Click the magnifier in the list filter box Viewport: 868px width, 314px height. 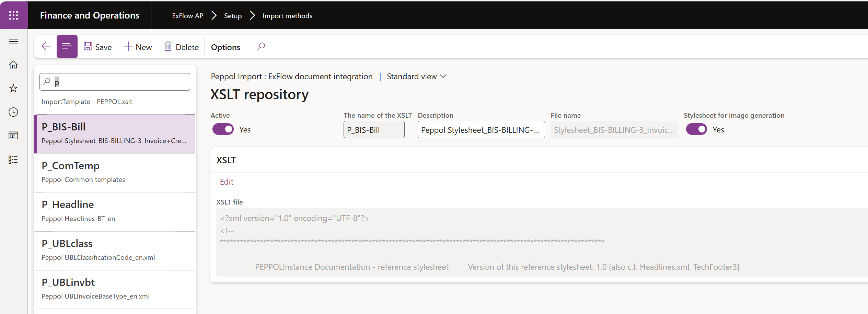pyautogui.click(x=47, y=82)
